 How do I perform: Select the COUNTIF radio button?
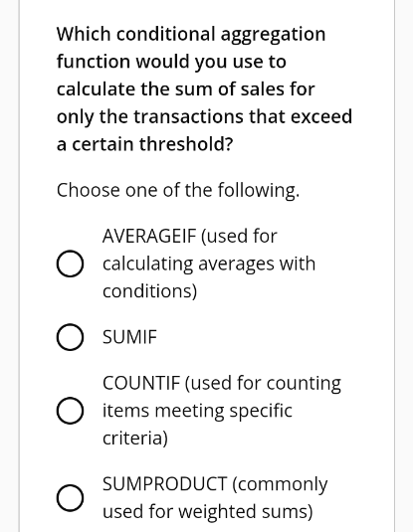pos(70,411)
